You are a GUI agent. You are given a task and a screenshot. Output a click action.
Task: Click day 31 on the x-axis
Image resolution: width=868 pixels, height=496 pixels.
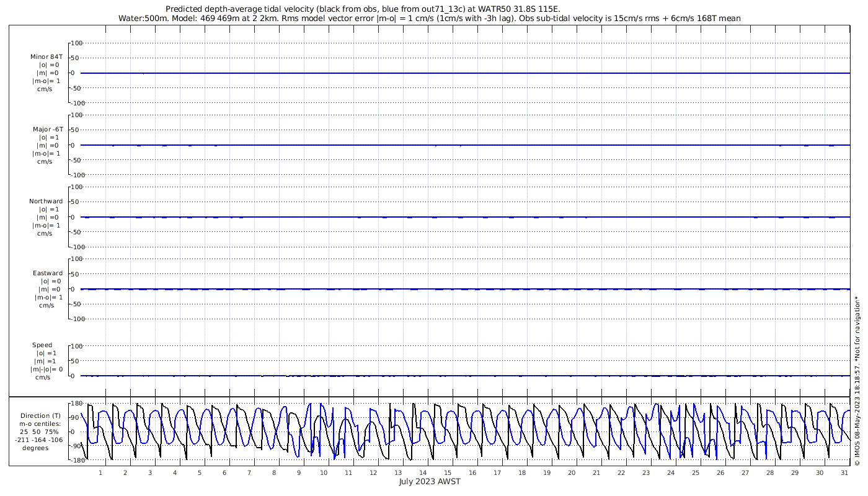(844, 472)
